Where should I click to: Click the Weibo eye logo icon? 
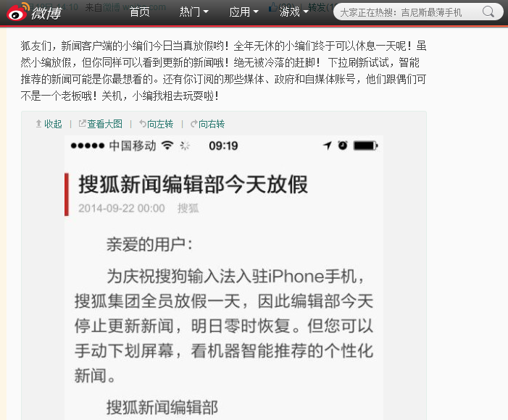point(17,12)
